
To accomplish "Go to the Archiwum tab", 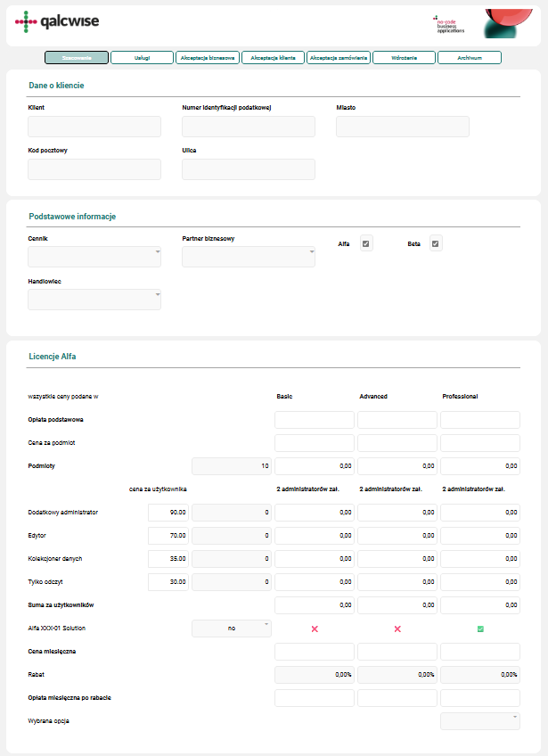I will pos(469,57).
